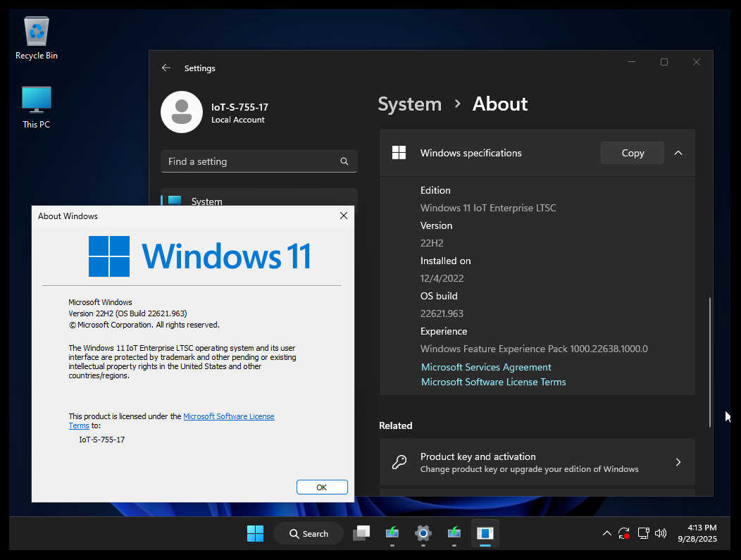
Task: Open Microsoft Software License Terms in Settings
Action: click(x=493, y=382)
